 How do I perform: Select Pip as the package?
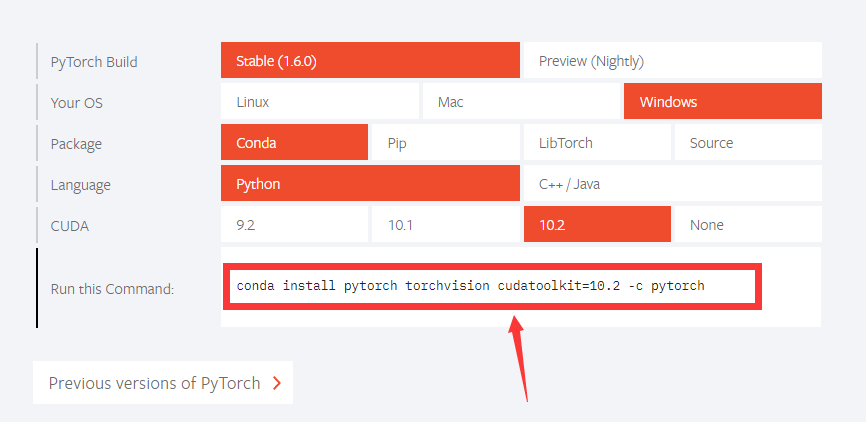445,143
